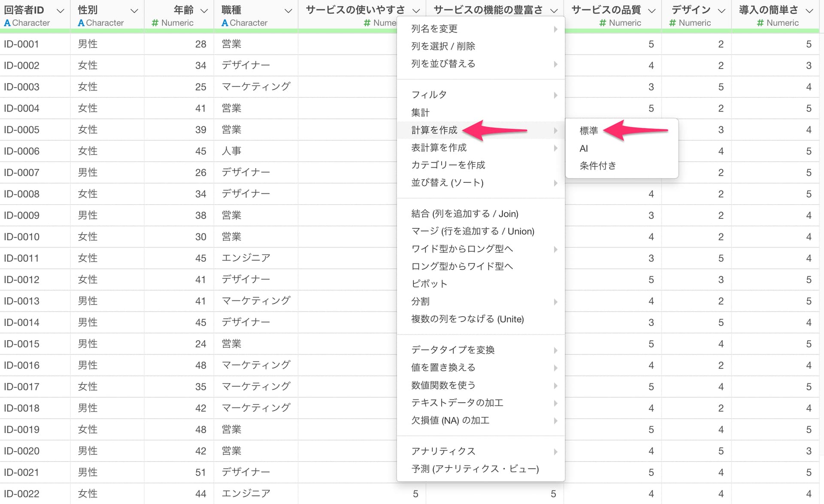Click 列を選択 / 削除 menu entry

click(443, 46)
